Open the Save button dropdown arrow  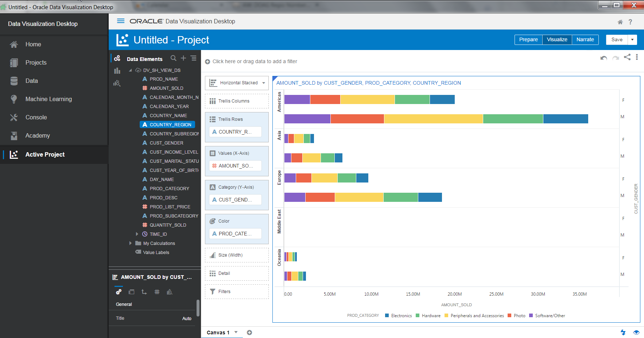pyautogui.click(x=632, y=40)
